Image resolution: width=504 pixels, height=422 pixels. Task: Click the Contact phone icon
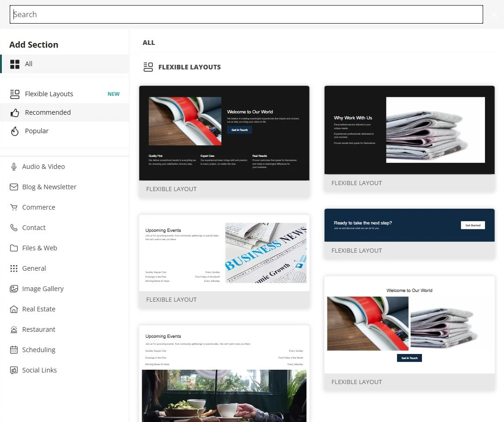[x=14, y=228]
